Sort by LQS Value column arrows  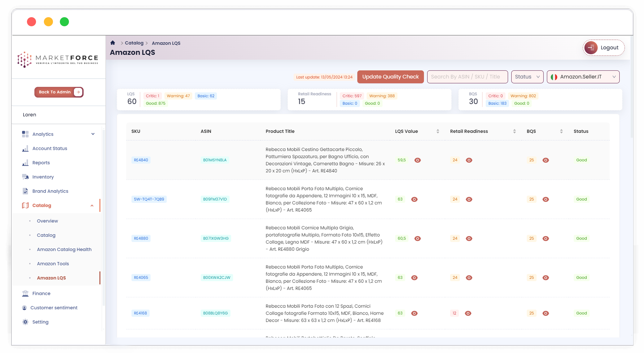[x=438, y=131]
